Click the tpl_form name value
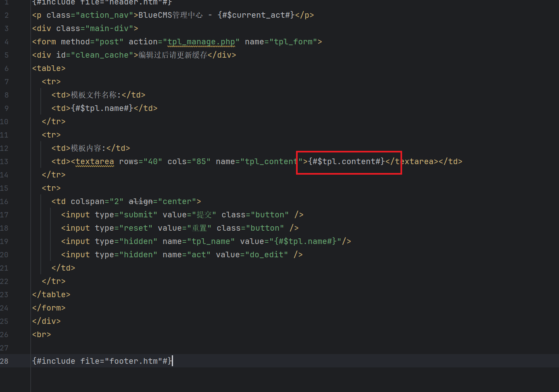 293,42
